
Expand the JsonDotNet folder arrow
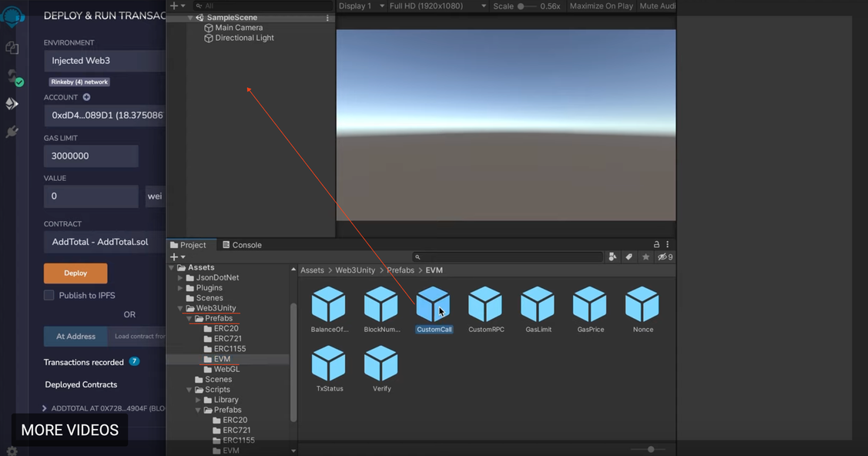[180, 278]
